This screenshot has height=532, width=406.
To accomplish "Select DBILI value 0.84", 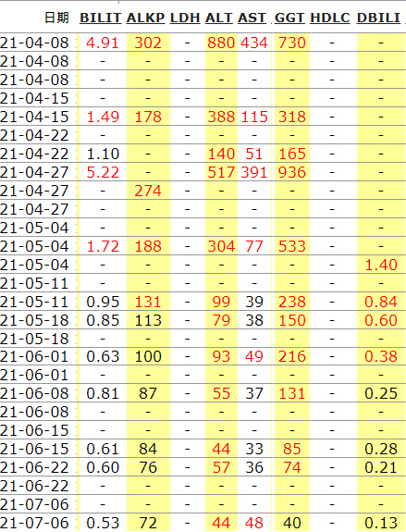I will click(380, 302).
